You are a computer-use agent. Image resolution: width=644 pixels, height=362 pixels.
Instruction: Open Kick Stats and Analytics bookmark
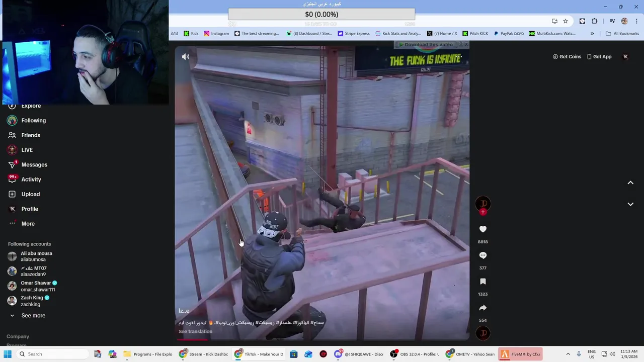398,34
